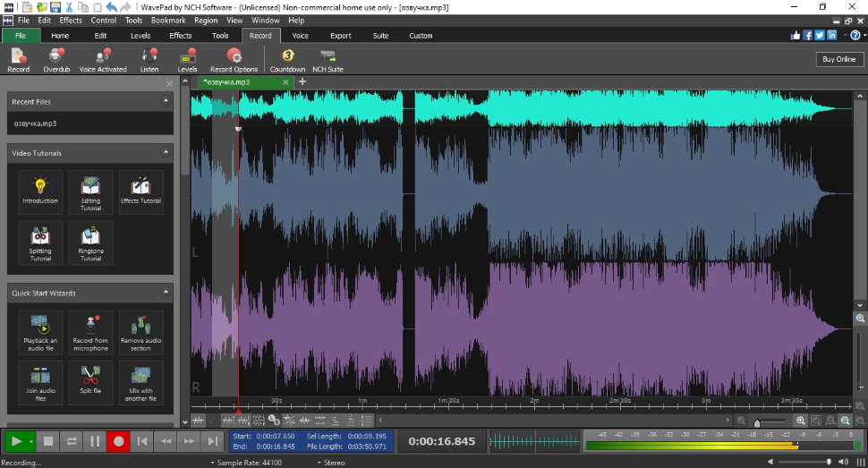Open the Ringtone Tutorial
The height and width of the screenshot is (468, 868).
[90, 242]
